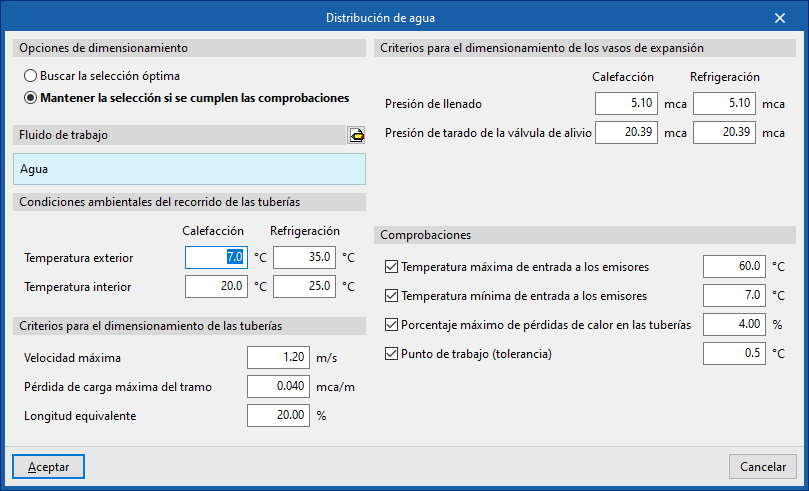Edit Temperatura exterior Refrigeración field
This screenshot has height=491, width=809.
coord(304,258)
